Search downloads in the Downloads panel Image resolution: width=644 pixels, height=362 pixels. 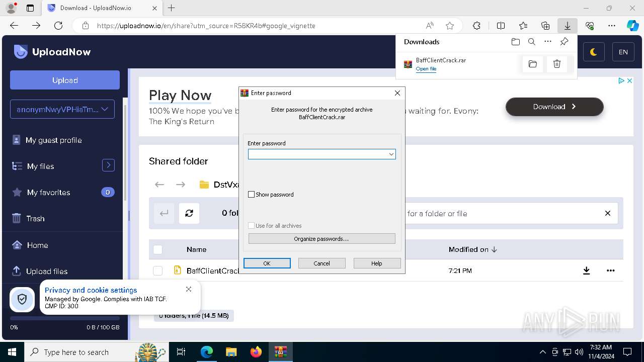532,42
